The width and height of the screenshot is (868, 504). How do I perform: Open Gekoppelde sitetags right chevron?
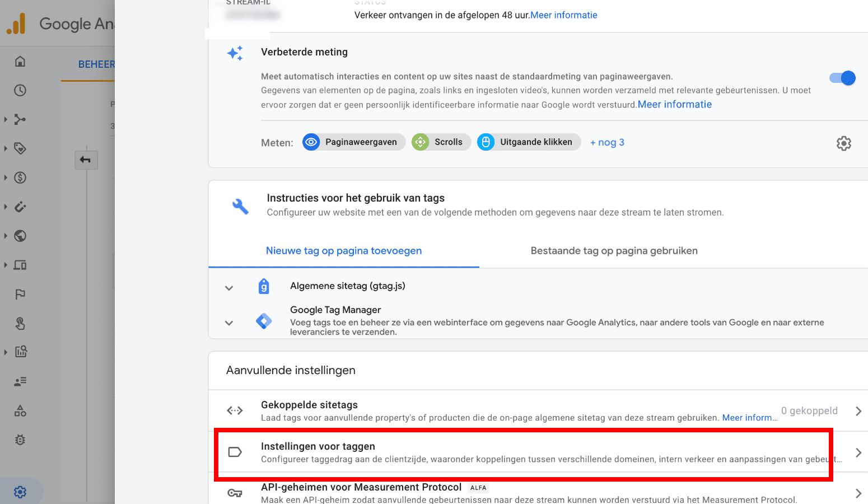858,411
